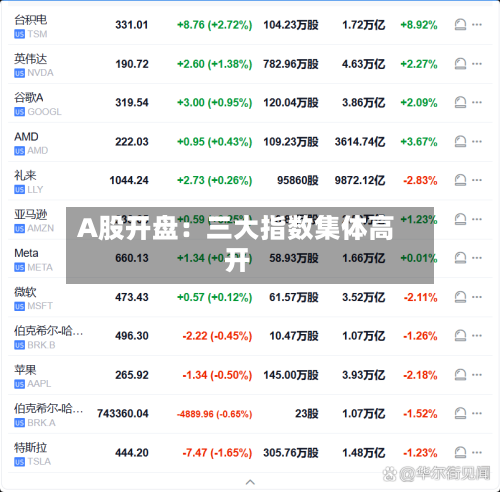Open the ellipsis menu for MSFT
This screenshot has width=500, height=492.
click(x=477, y=297)
